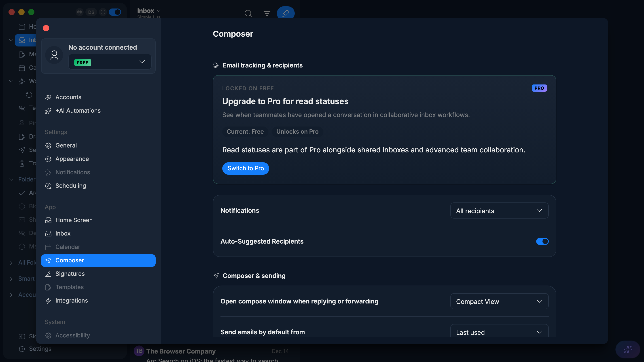Open Notifications settings page
644x362 pixels.
click(x=98, y=172)
